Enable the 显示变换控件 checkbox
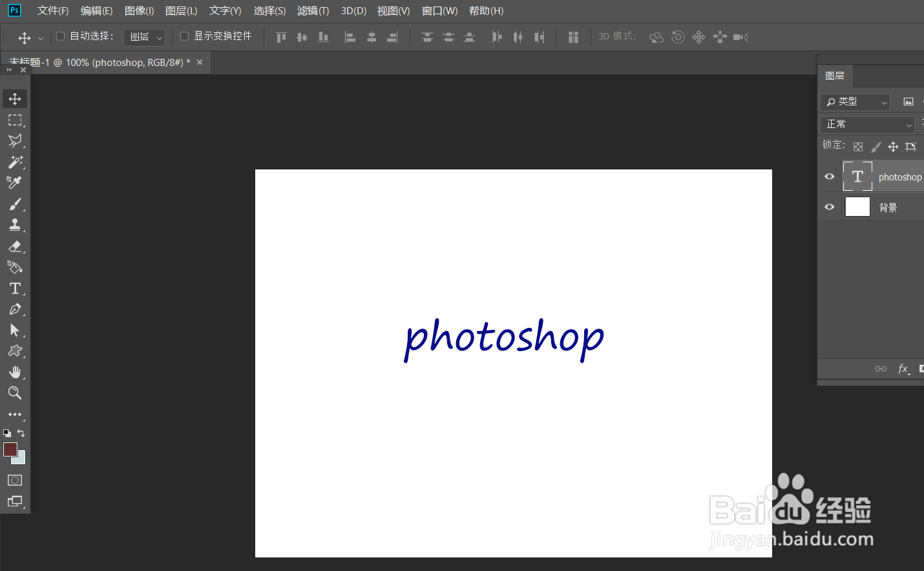This screenshot has width=924, height=571. pyautogui.click(x=184, y=36)
